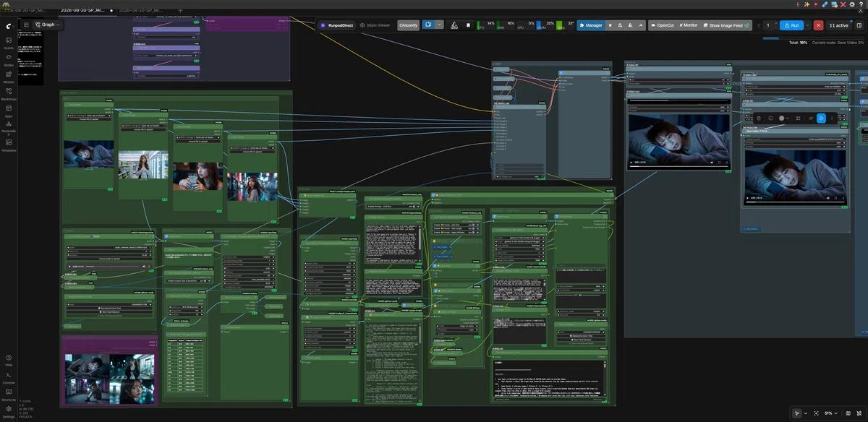The width and height of the screenshot is (868, 422).
Task: Open the Monitor toolbar item
Action: (x=689, y=25)
